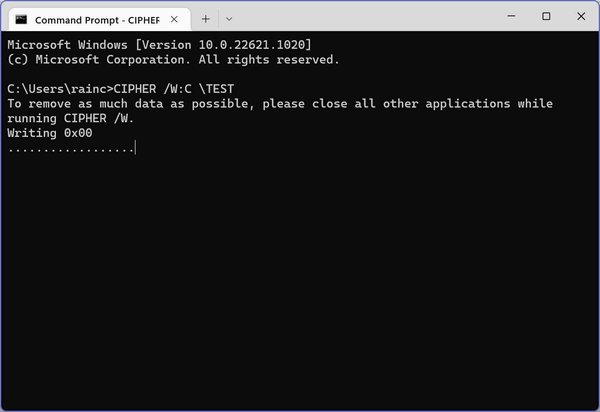Click the Command Prompt icon in the tab
The image size is (600, 412).
[x=21, y=20]
